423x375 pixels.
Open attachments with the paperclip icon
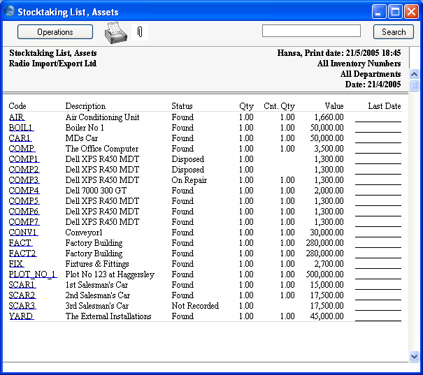pos(140,32)
